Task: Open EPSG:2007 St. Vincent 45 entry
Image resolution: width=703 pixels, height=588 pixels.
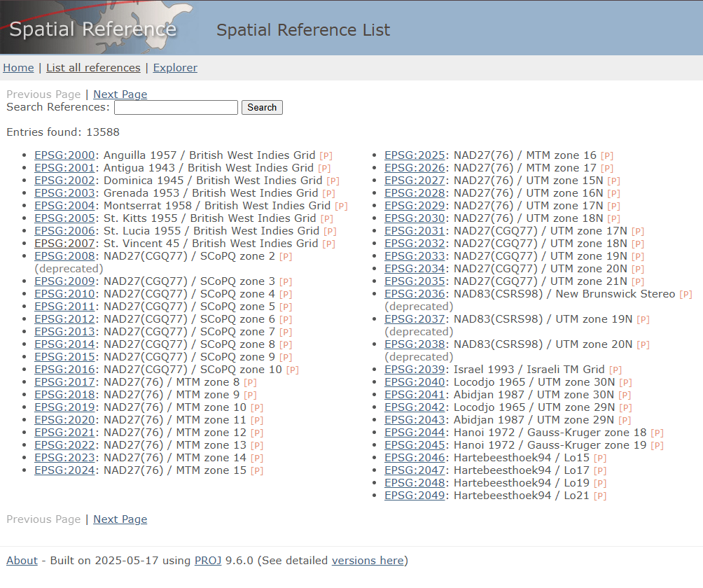Action: [64, 244]
